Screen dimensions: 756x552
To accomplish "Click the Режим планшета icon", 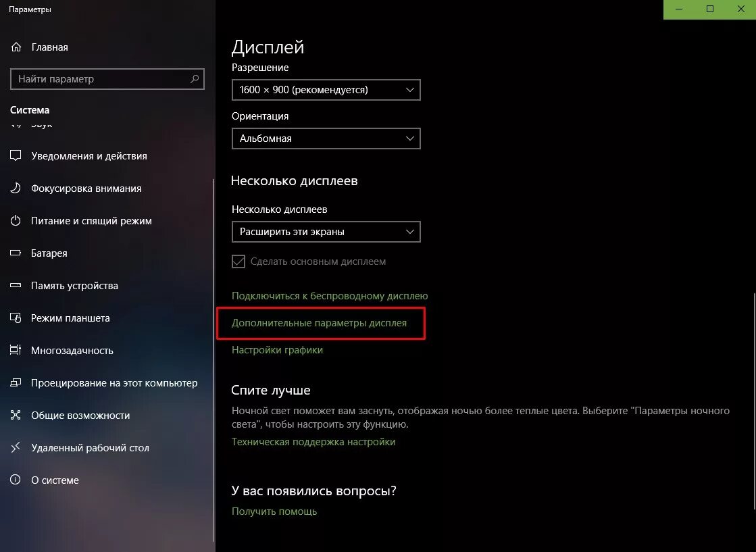I will click(x=16, y=318).
